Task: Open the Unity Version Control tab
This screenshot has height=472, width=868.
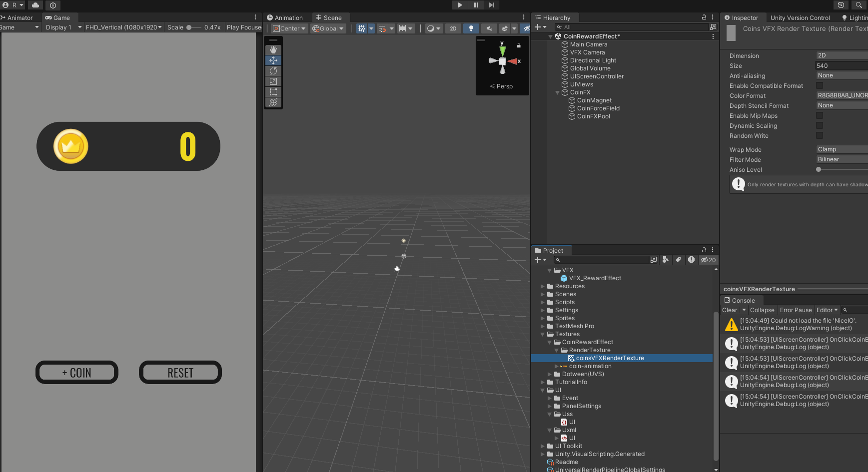Action: pos(800,17)
